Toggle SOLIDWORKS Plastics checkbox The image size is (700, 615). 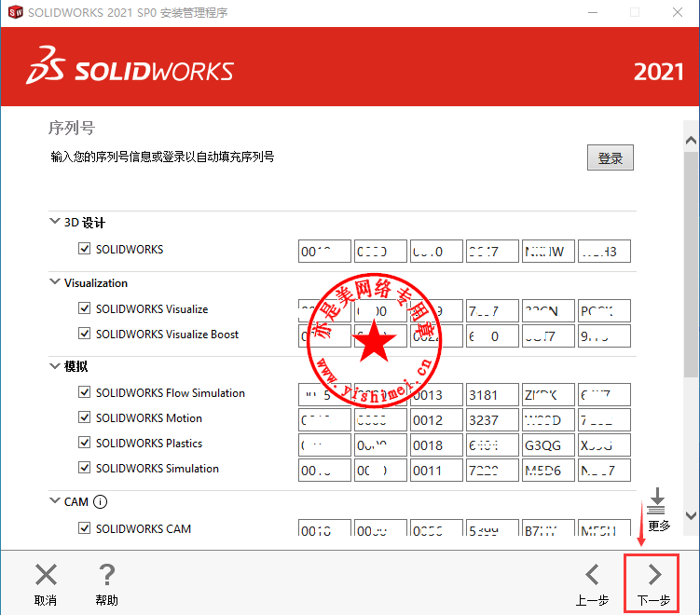click(85, 443)
